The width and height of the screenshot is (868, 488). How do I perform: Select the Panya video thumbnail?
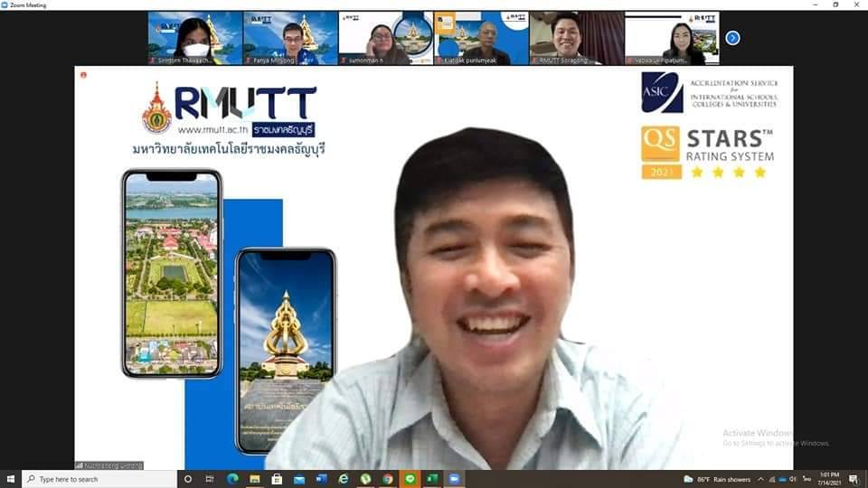pos(290,38)
